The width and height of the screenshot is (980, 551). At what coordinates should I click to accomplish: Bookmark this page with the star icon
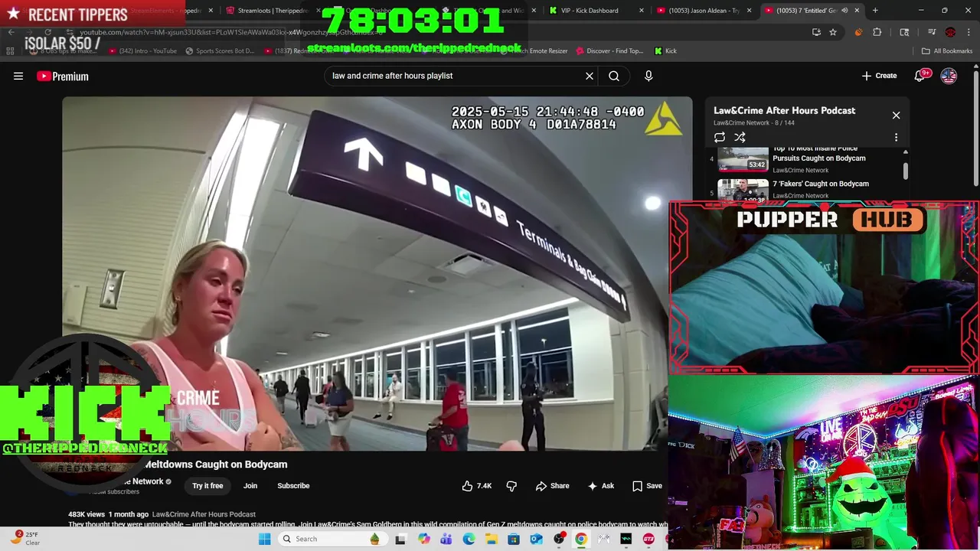pyautogui.click(x=833, y=32)
